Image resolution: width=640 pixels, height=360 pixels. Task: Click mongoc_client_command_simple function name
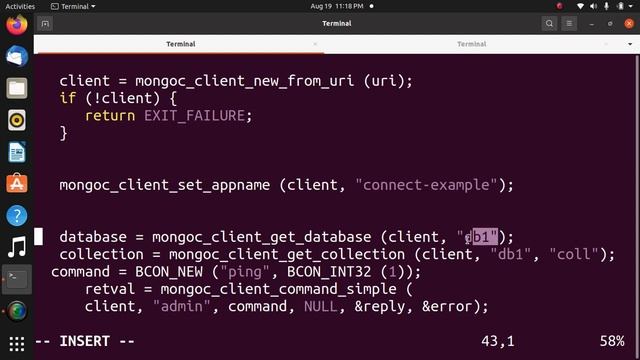[x=278, y=289]
